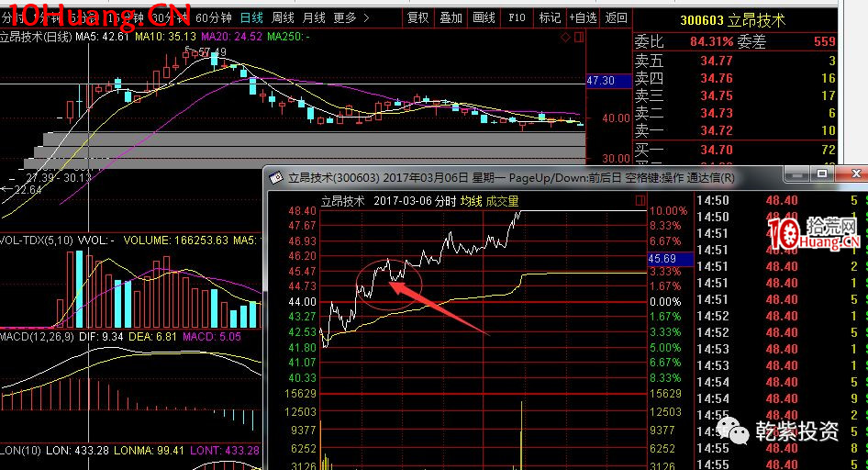Click the DIF: 9.34 value
The width and height of the screenshot is (868, 470).
click(x=101, y=337)
